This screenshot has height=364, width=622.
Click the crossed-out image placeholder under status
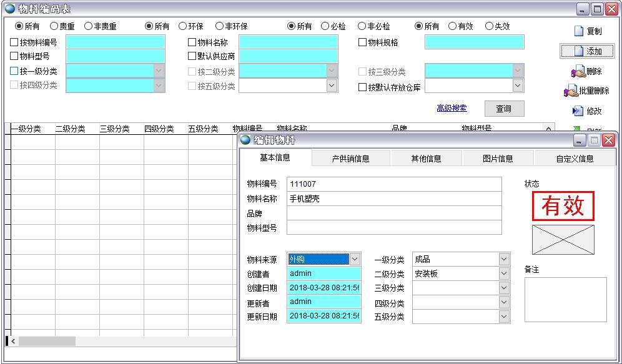[563, 240]
